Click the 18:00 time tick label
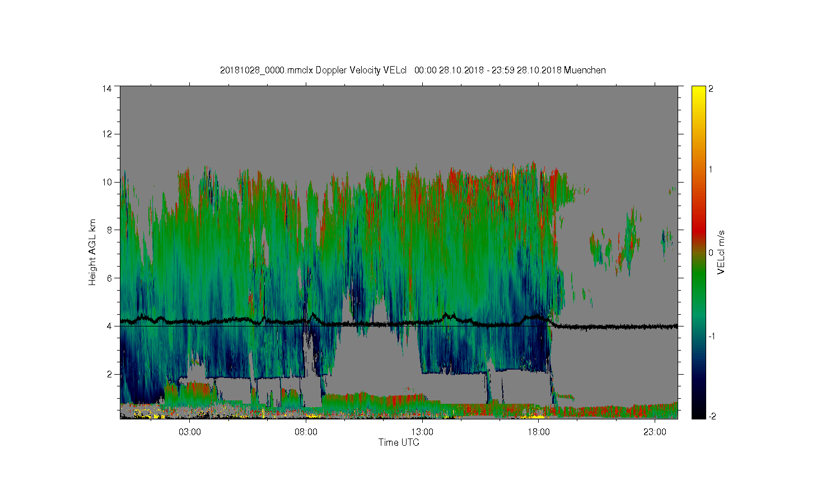This screenshot has height=504, width=840. click(x=539, y=432)
